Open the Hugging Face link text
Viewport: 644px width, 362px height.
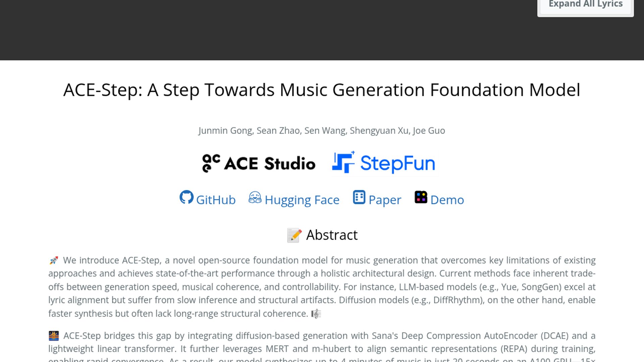coord(302,200)
